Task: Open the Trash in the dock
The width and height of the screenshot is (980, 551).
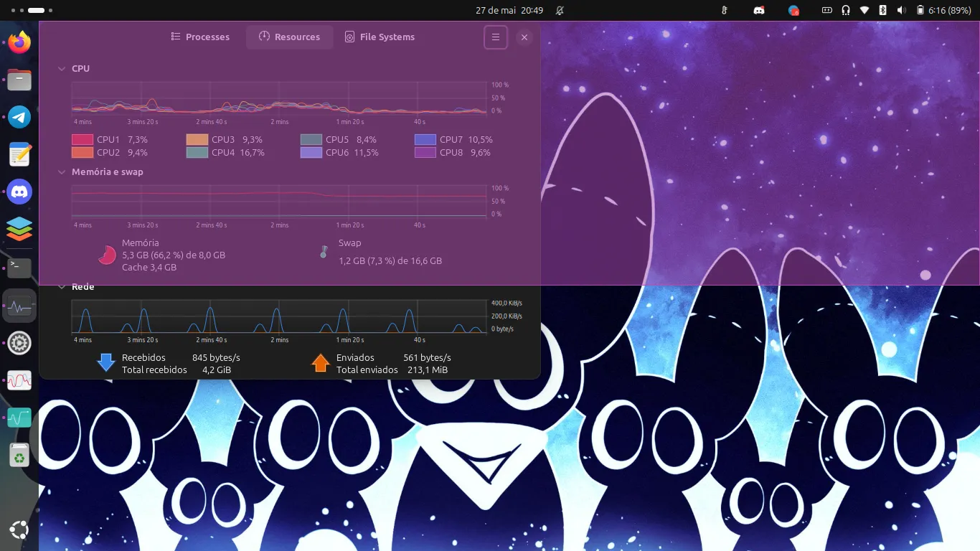Action: click(19, 455)
